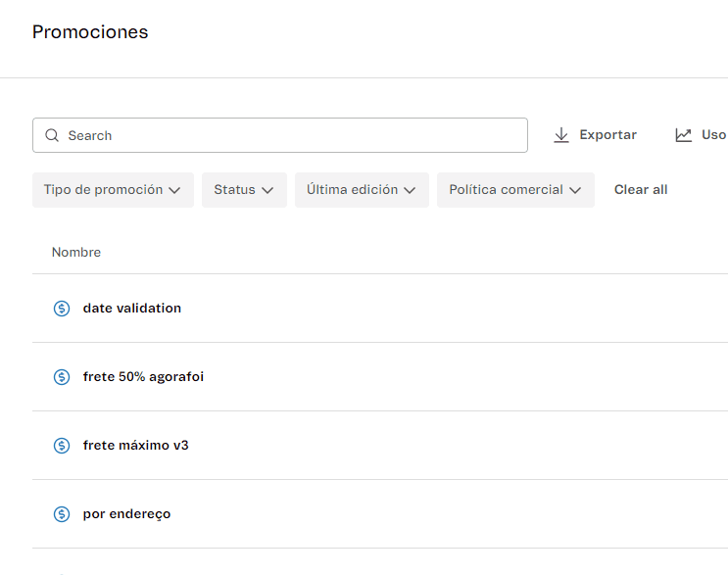728x575 pixels.
Task: Click the magnifier icon in search bar
Action: pyautogui.click(x=52, y=135)
